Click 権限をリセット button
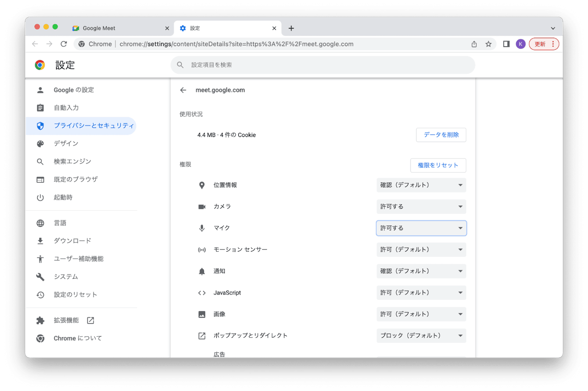This screenshot has height=391, width=588. pos(438,165)
